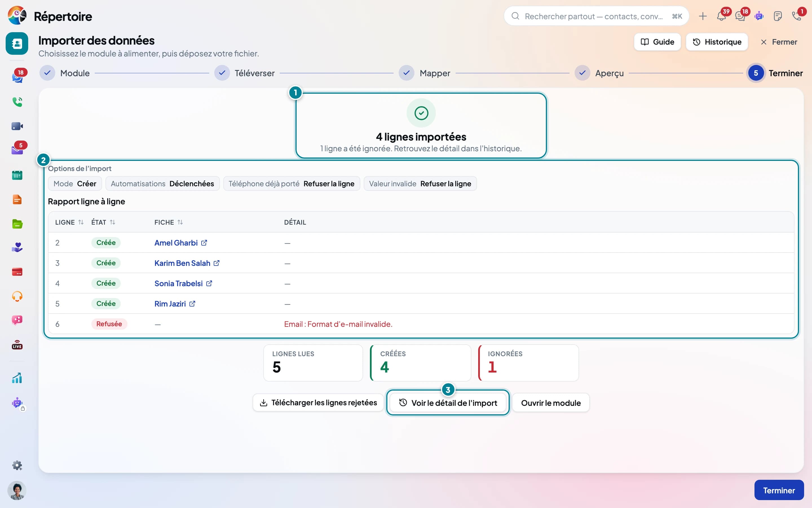The height and width of the screenshot is (508, 812).
Task: Open the Sonia Trabelsi record link
Action: pos(183,283)
